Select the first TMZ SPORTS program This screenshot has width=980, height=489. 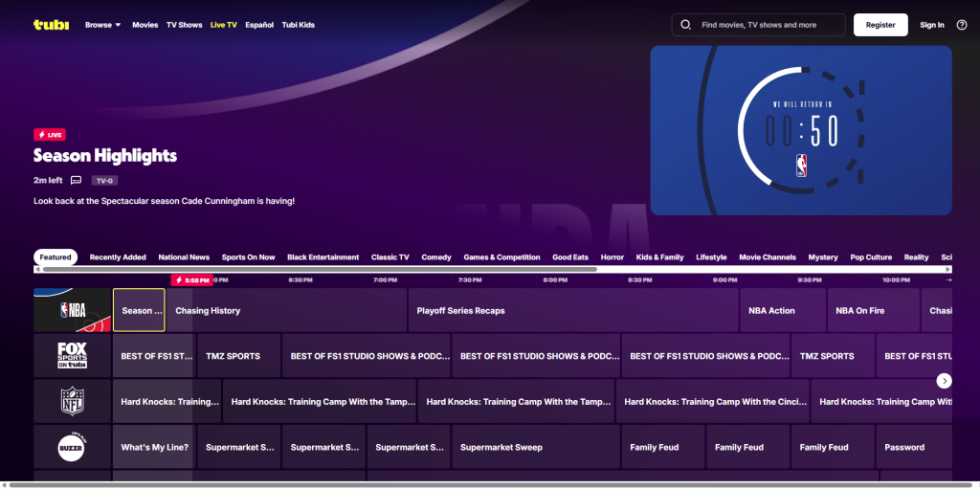tap(238, 356)
